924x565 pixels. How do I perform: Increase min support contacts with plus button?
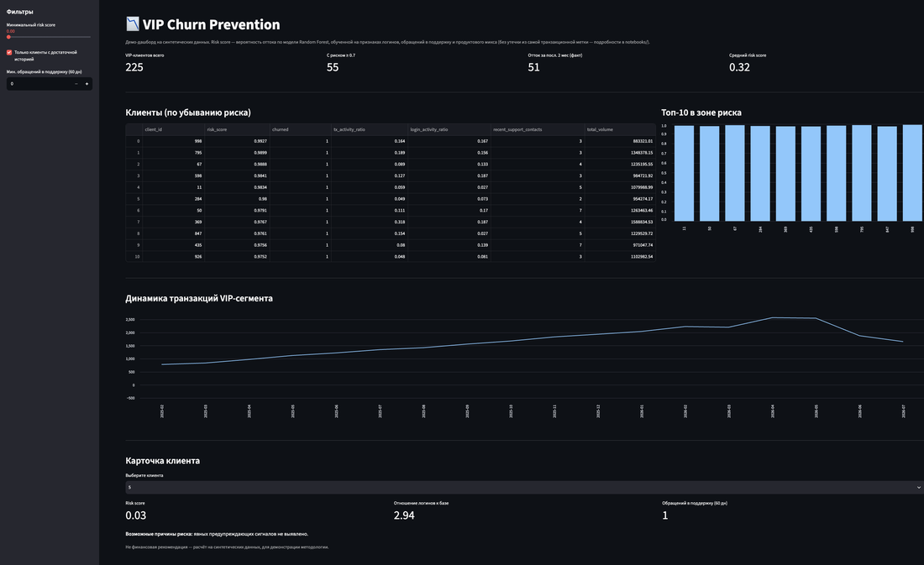pyautogui.click(x=87, y=84)
